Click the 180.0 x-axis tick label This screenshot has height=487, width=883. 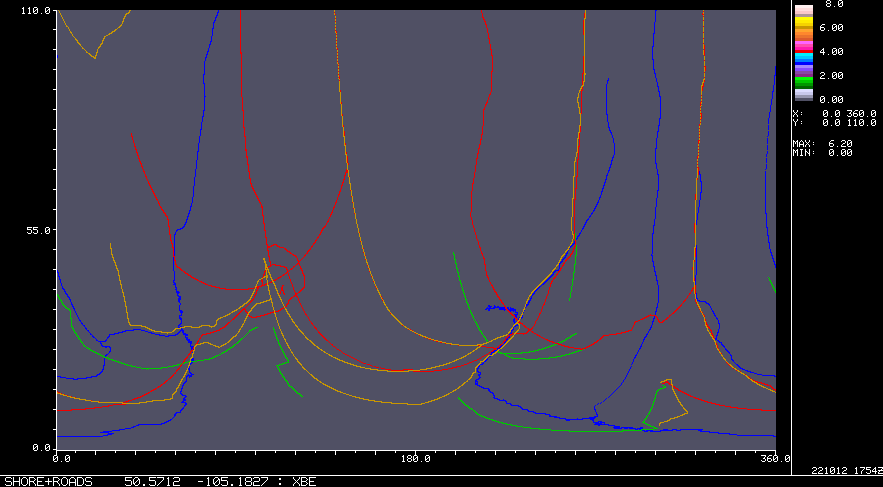(415, 458)
